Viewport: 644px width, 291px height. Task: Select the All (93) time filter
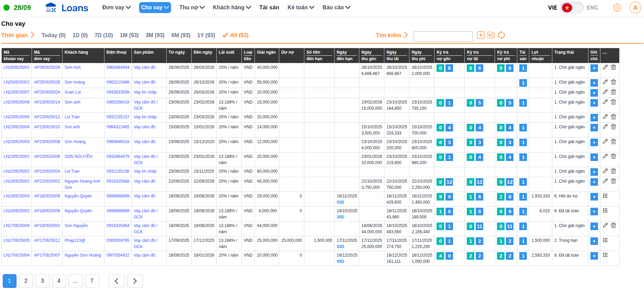(x=235, y=35)
